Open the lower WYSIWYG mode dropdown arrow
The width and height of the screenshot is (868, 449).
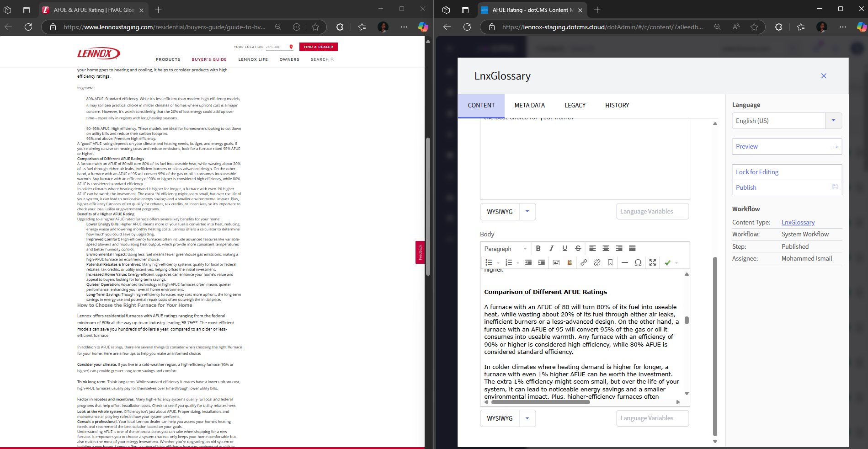pyautogui.click(x=527, y=418)
